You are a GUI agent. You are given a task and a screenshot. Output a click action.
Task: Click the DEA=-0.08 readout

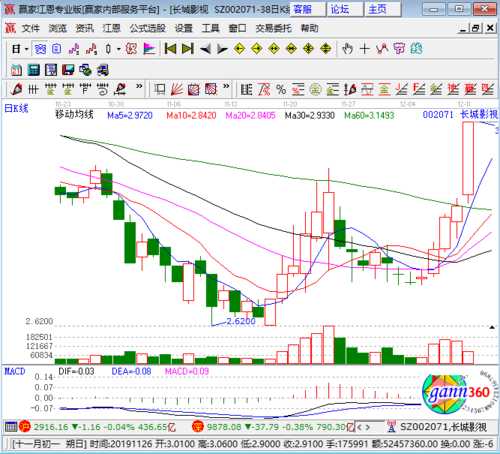pos(131,371)
